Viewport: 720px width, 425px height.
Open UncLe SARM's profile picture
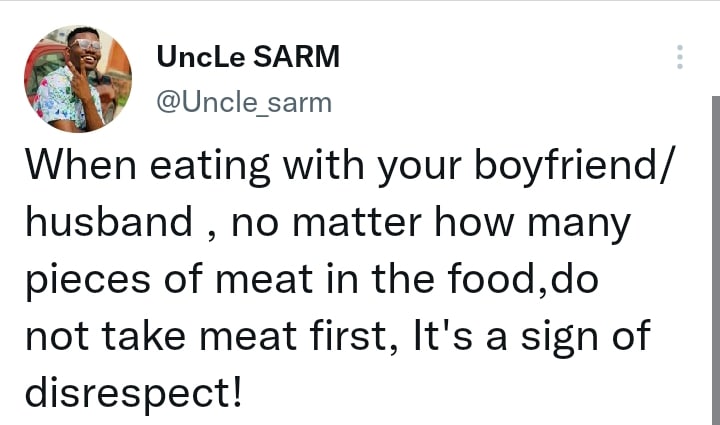(77, 79)
